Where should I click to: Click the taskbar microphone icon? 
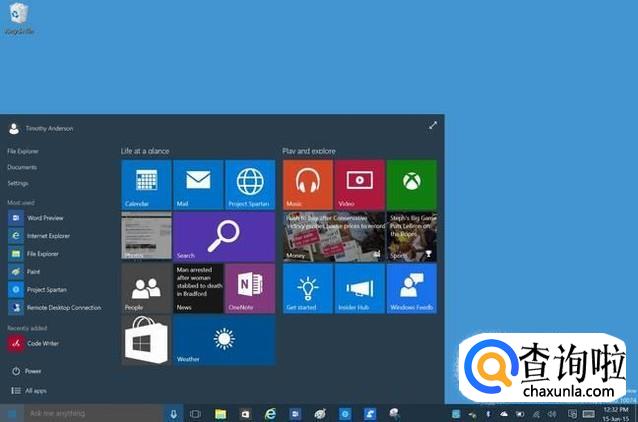pyautogui.click(x=173, y=413)
